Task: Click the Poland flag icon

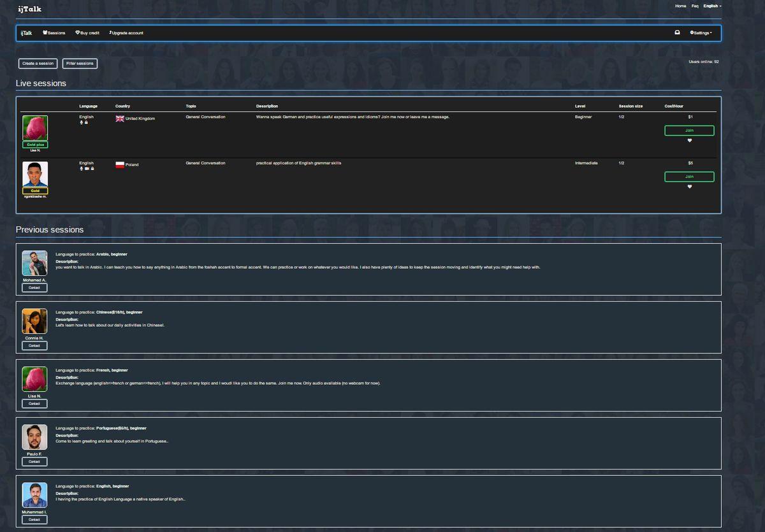Action: (x=120, y=164)
